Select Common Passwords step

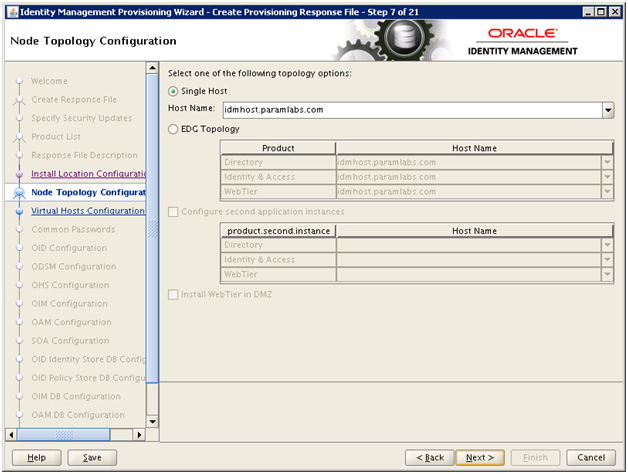click(73, 230)
